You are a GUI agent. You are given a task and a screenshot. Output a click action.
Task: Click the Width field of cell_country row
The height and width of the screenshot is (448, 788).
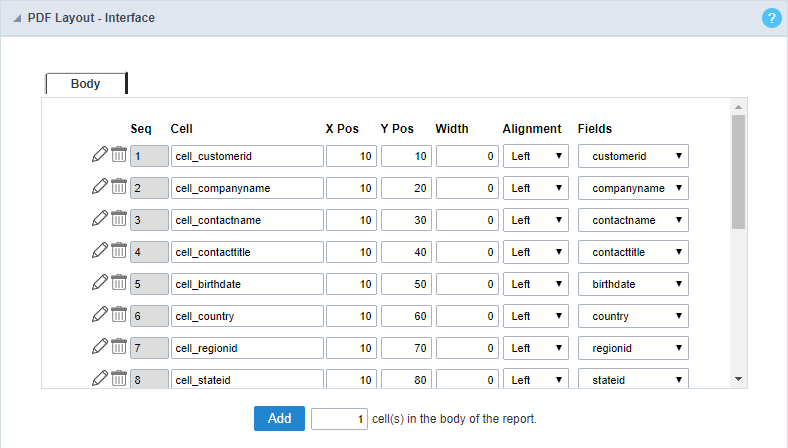[x=467, y=316]
